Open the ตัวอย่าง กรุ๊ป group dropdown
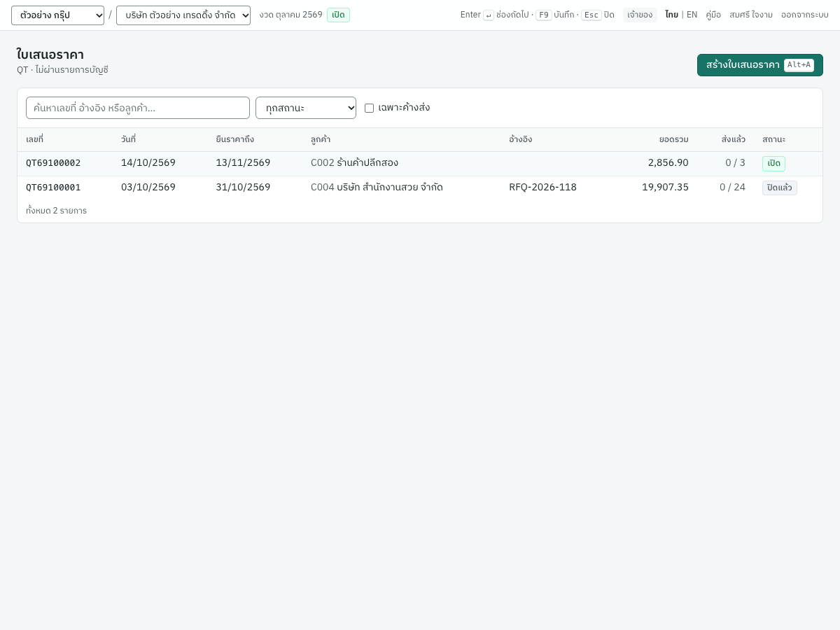This screenshot has height=630, width=840. pos(57,15)
